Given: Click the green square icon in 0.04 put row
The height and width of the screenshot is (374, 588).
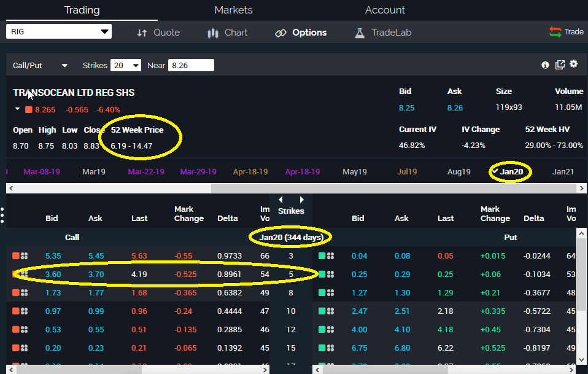Looking at the screenshot, I should click(322, 256).
